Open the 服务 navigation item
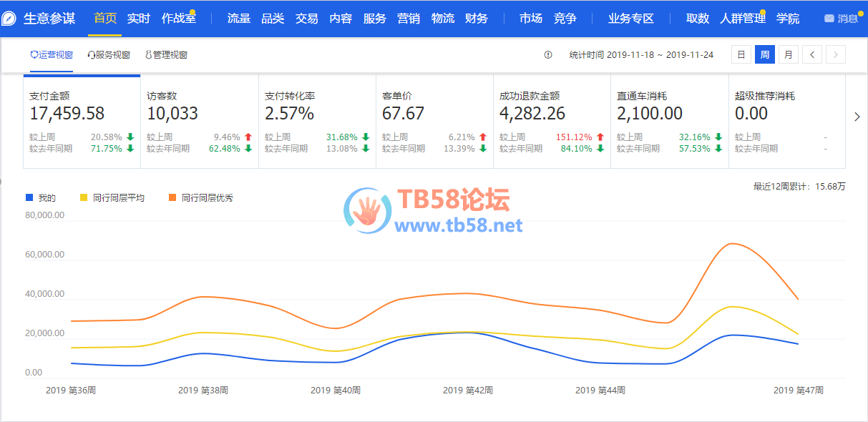The image size is (868, 422). click(375, 19)
